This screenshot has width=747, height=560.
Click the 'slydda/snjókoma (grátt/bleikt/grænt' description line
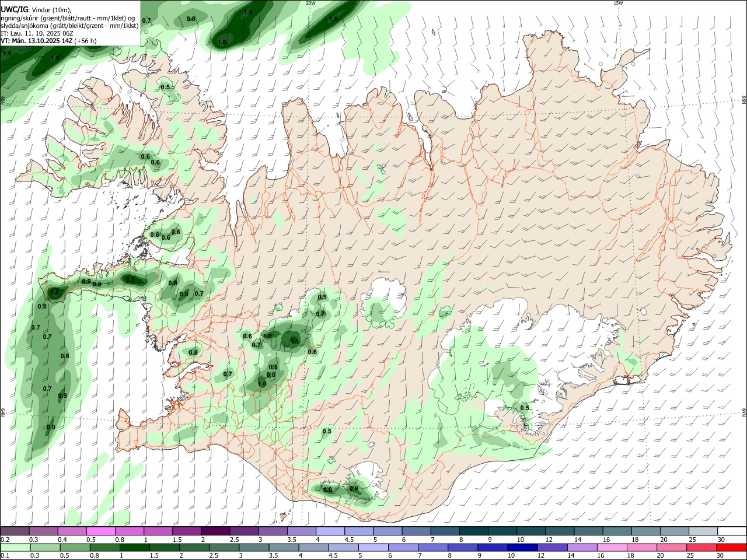(69, 26)
